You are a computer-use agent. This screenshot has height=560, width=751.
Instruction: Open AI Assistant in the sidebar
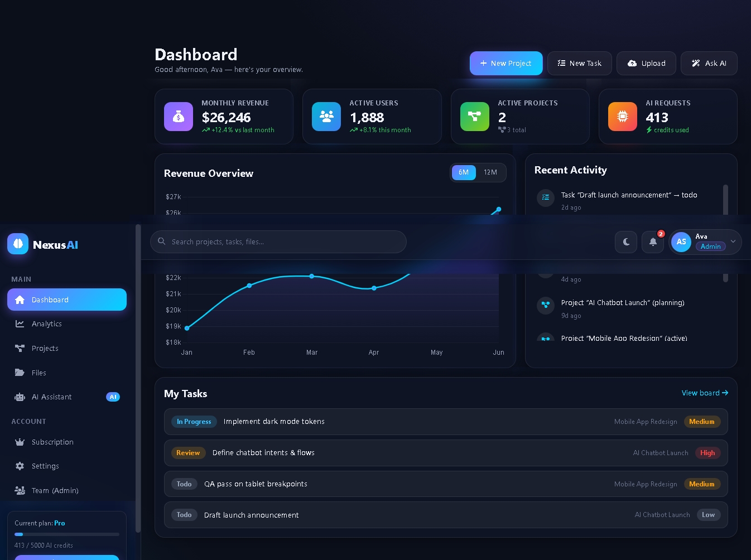tap(67, 397)
